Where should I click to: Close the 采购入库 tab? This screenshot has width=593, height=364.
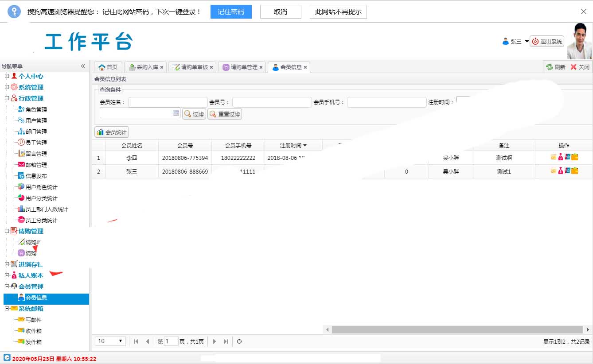point(162,67)
